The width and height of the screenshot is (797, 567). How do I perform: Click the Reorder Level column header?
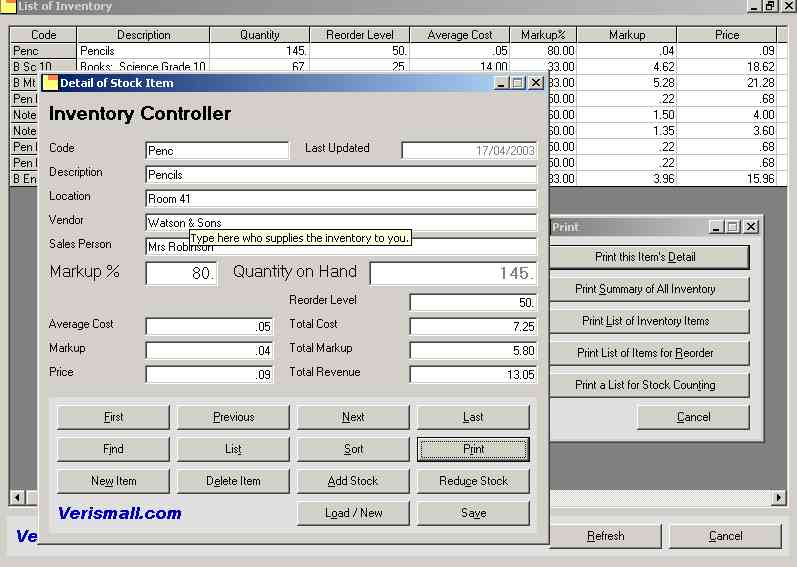click(x=359, y=35)
